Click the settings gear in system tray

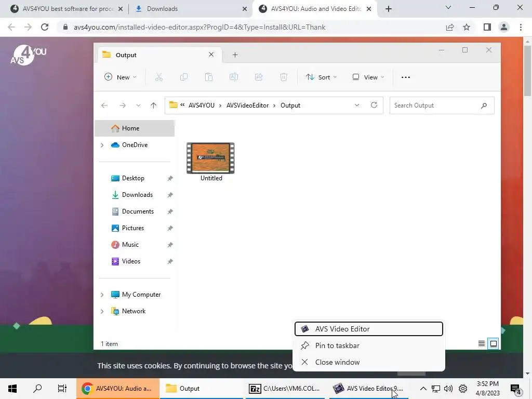(463, 389)
